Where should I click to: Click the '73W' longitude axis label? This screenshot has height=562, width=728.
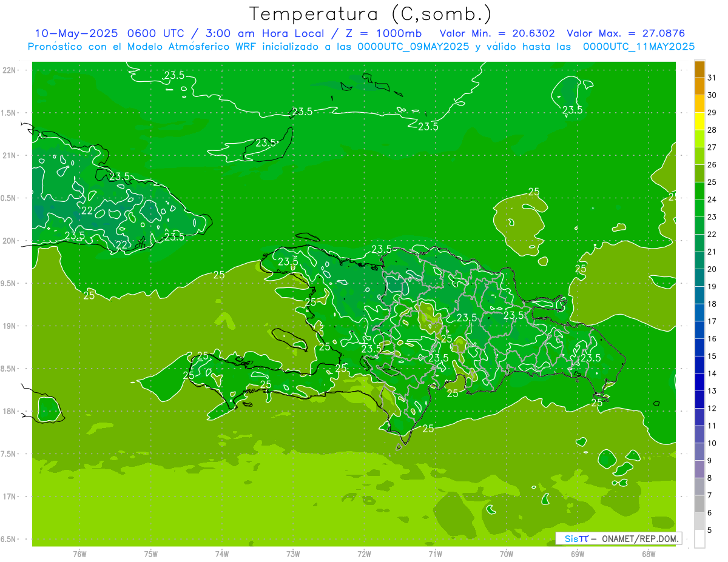[293, 554]
